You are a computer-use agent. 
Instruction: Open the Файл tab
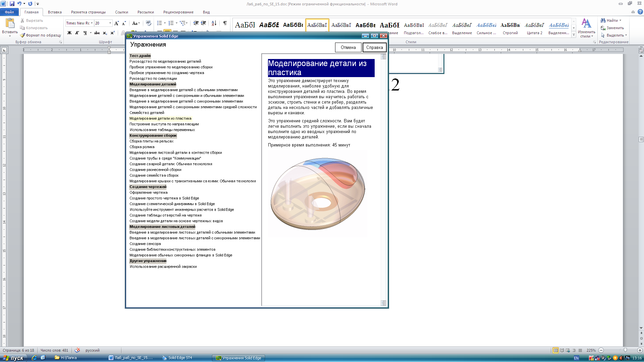click(9, 12)
